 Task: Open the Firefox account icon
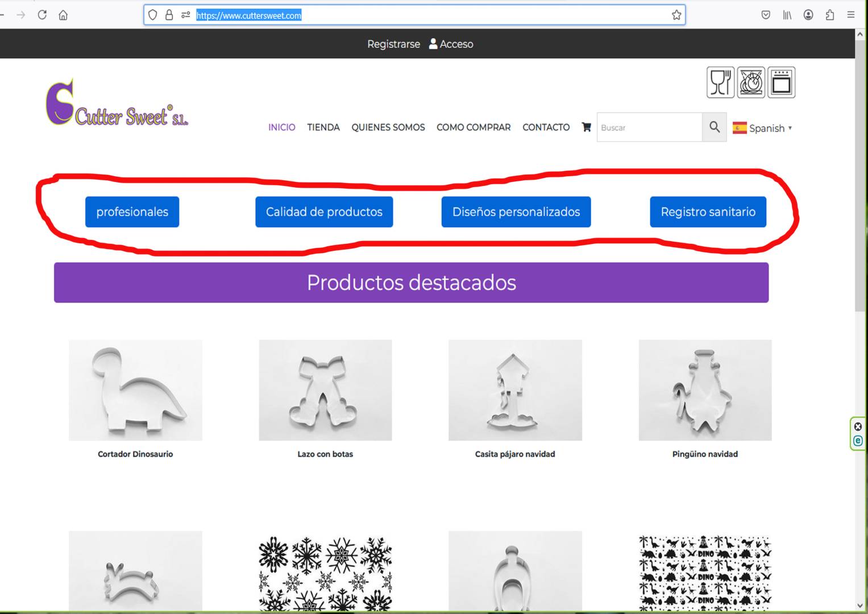[808, 15]
